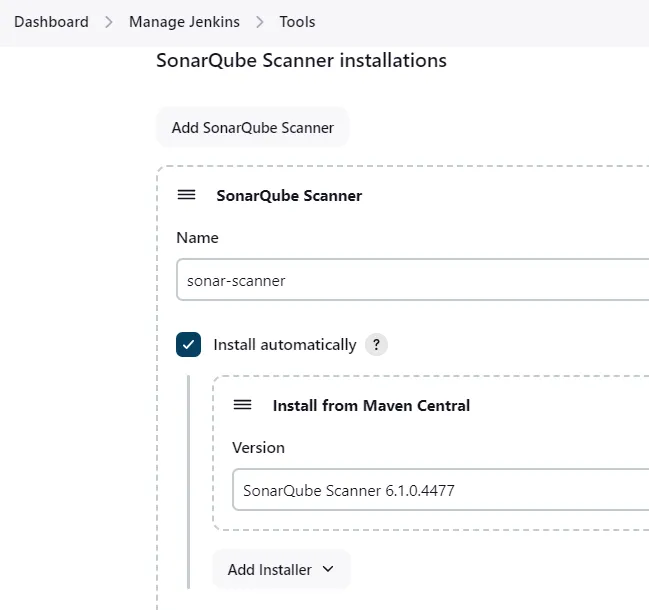Go to Dashboard breadcrumb
This screenshot has height=610, width=649.
(51, 22)
